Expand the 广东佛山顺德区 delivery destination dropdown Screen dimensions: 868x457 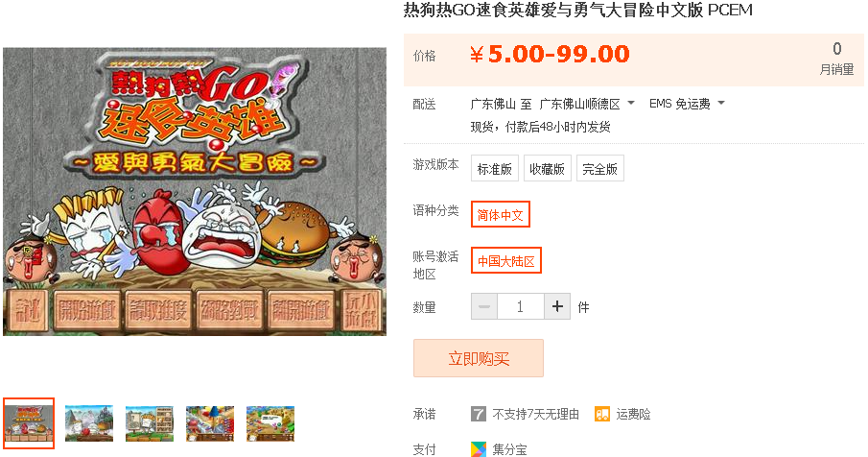coord(587,104)
